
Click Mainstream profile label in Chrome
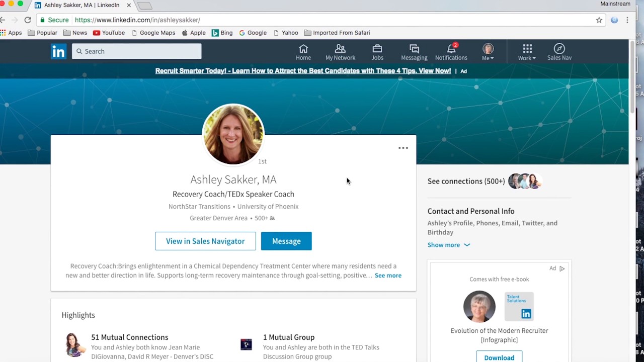(x=615, y=4)
